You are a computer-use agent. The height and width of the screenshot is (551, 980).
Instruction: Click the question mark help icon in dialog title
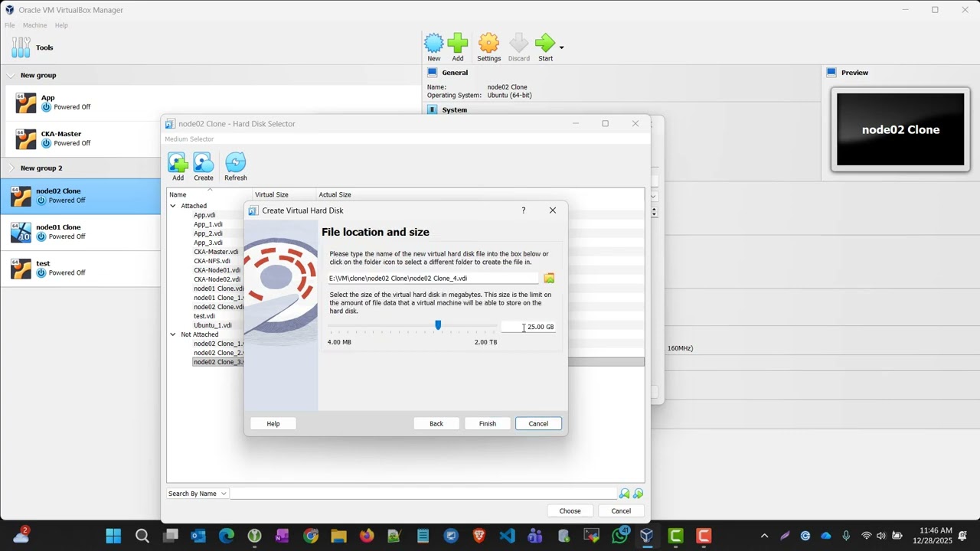coord(524,210)
